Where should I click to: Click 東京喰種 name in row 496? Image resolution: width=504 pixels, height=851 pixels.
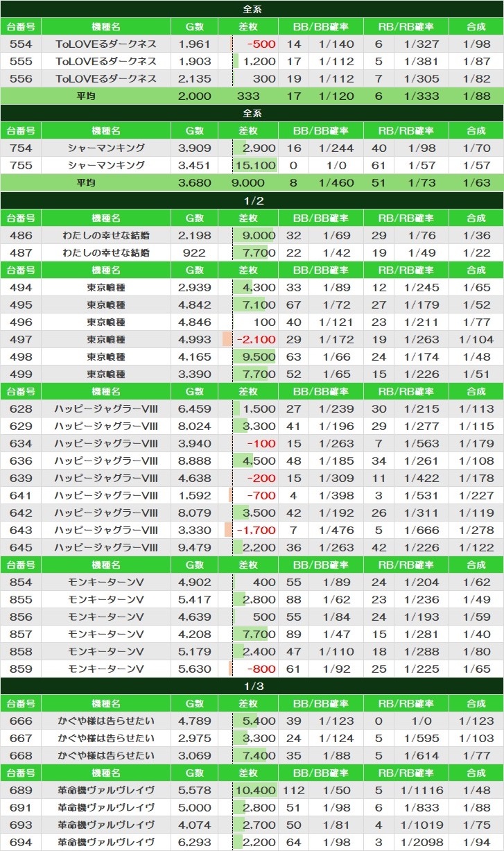tap(106, 322)
